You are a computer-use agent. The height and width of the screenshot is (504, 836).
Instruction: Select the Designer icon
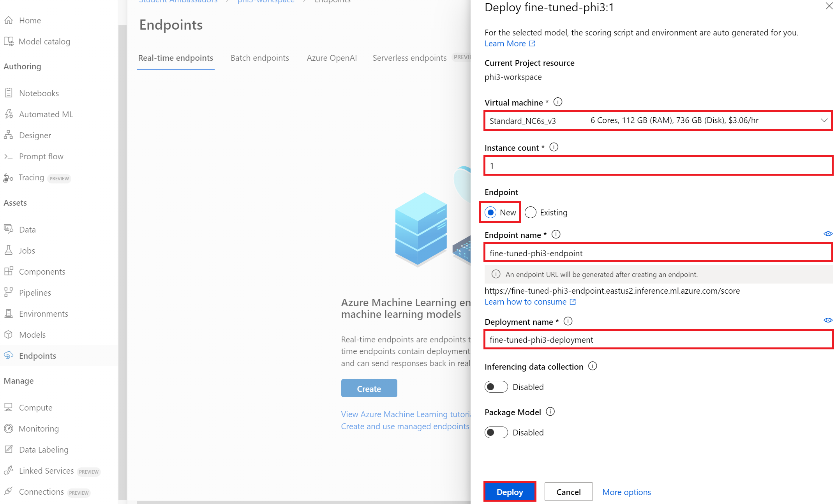[9, 135]
